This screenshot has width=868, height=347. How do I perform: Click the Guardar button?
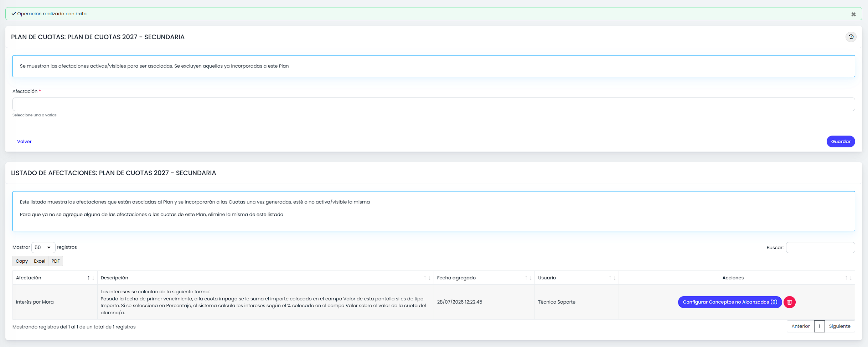pos(841,141)
